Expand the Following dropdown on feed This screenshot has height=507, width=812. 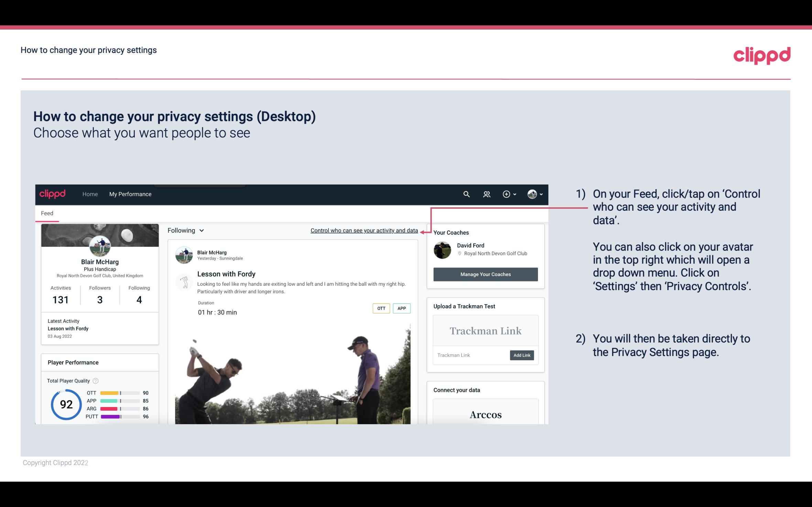pyautogui.click(x=185, y=230)
